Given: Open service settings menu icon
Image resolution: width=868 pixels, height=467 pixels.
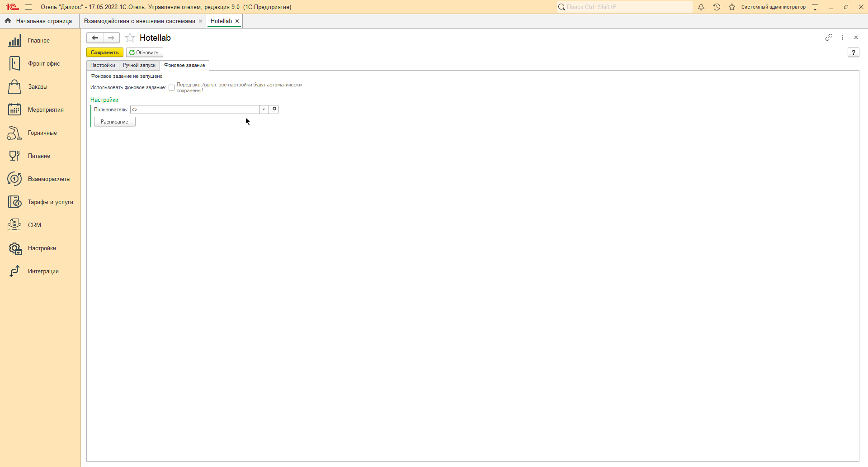Looking at the screenshot, I should click(815, 7).
